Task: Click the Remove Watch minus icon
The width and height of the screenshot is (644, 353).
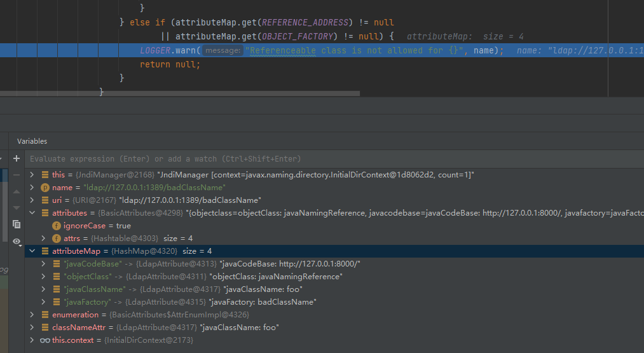Action: coord(17,175)
